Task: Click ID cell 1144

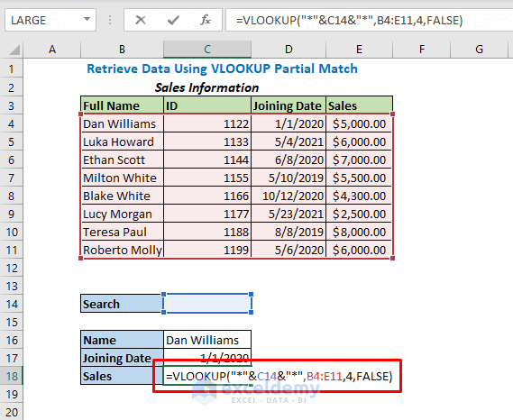Action: 207,160
